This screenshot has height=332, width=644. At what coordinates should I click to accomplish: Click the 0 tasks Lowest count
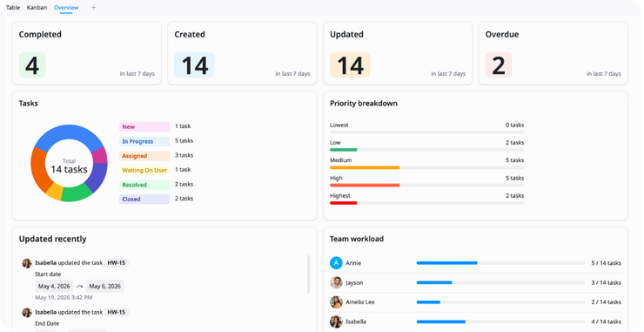tap(514, 125)
